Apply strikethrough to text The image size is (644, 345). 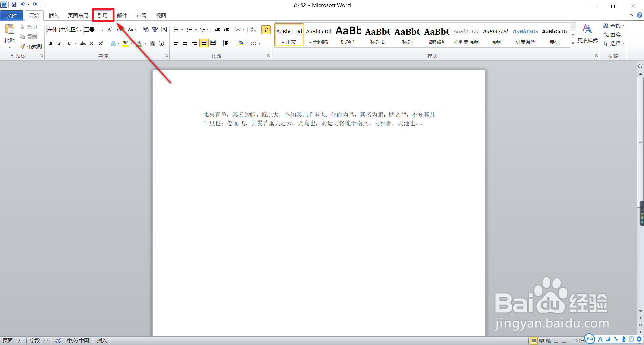tap(83, 43)
